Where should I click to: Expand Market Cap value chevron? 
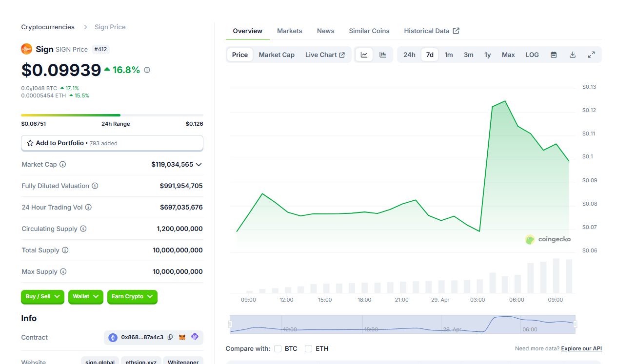pos(199,165)
